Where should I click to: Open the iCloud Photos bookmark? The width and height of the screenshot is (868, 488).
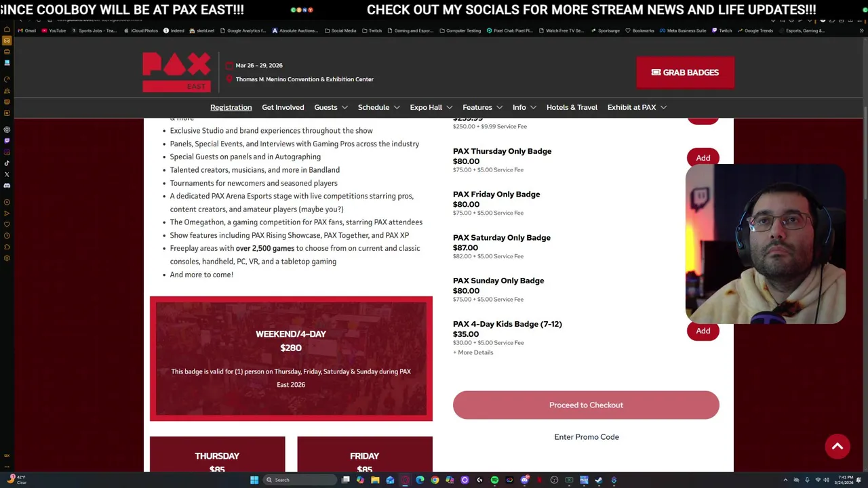140,30
